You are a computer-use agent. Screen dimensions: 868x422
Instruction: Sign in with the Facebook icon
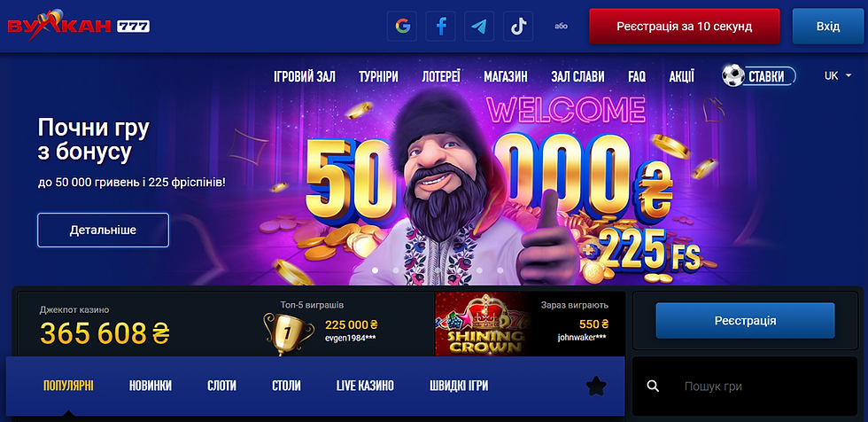click(x=441, y=26)
